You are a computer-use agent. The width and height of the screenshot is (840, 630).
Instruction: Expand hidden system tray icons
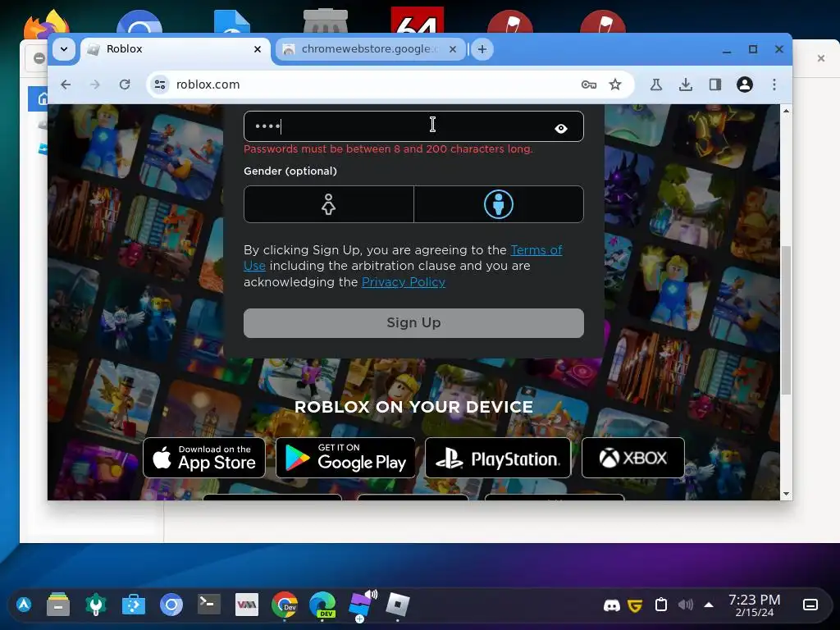(x=709, y=605)
